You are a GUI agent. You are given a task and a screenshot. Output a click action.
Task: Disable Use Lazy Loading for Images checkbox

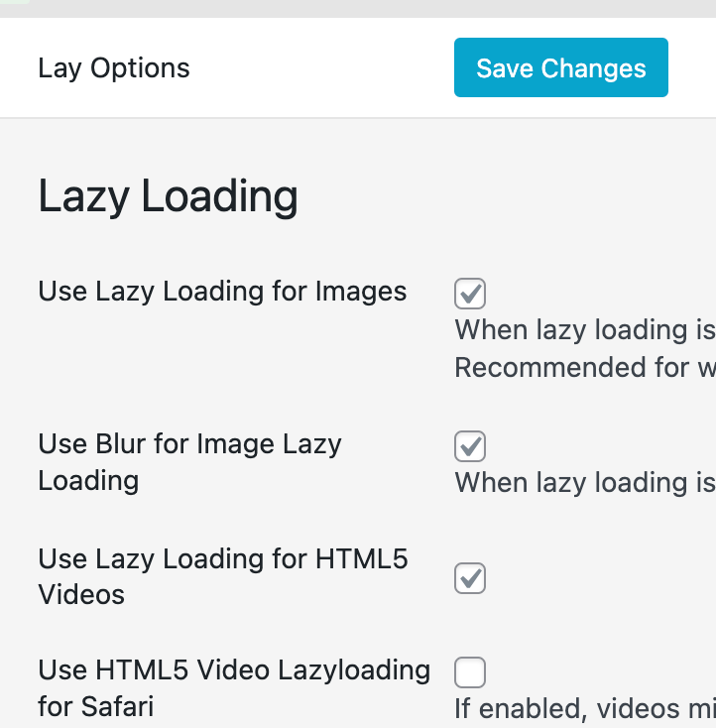(470, 294)
